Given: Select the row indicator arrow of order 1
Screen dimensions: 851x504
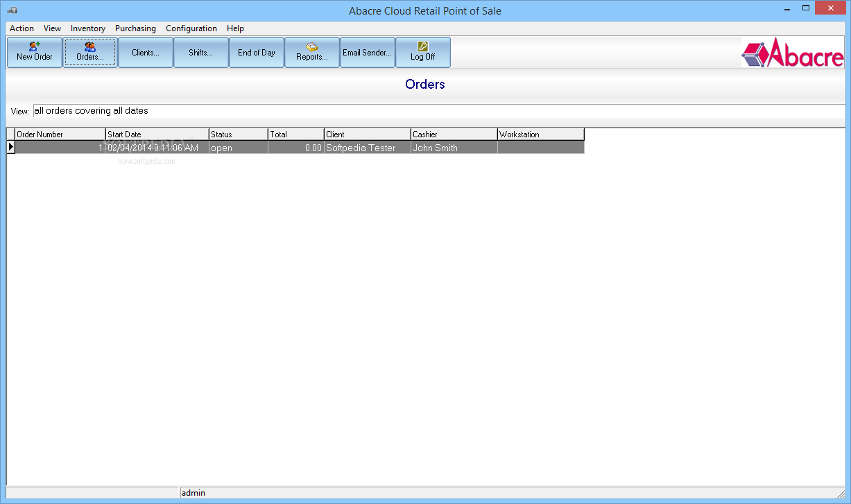Looking at the screenshot, I should [11, 148].
